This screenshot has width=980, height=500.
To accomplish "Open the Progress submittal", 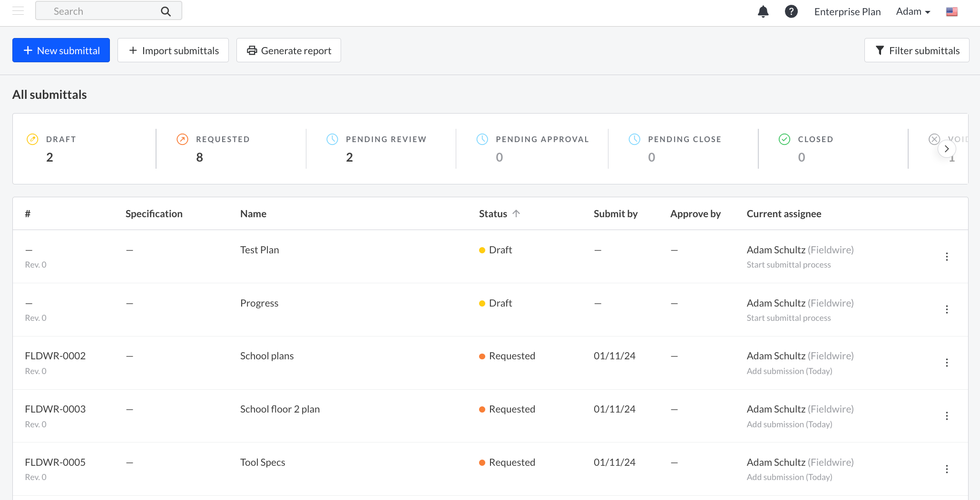I will click(x=259, y=303).
